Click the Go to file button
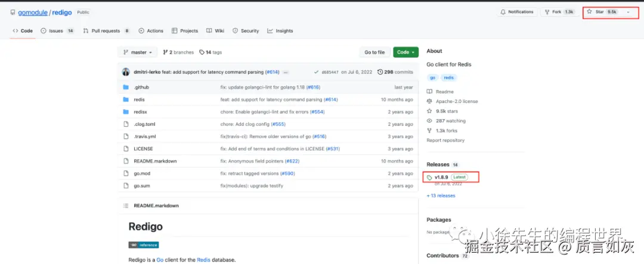 coord(374,52)
